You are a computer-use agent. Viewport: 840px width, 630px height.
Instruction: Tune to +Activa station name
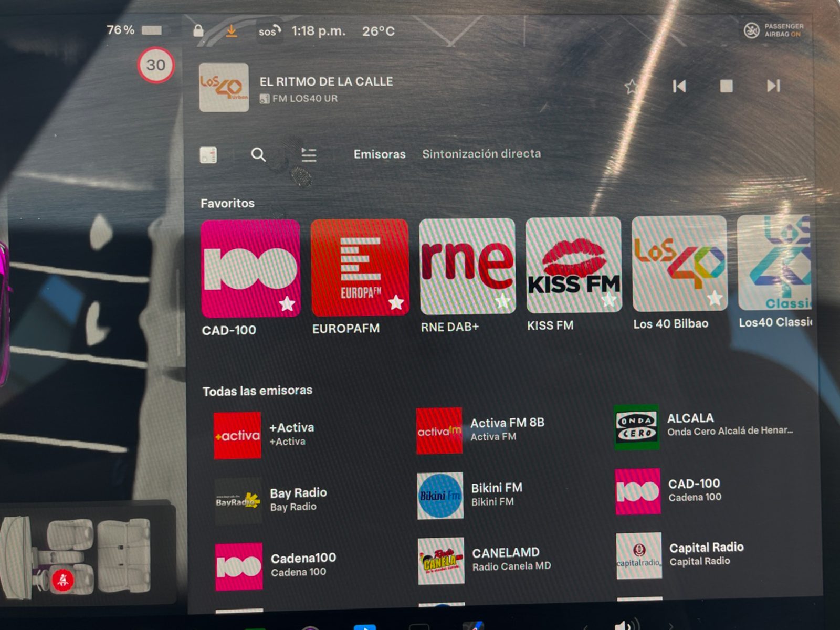[292, 428]
